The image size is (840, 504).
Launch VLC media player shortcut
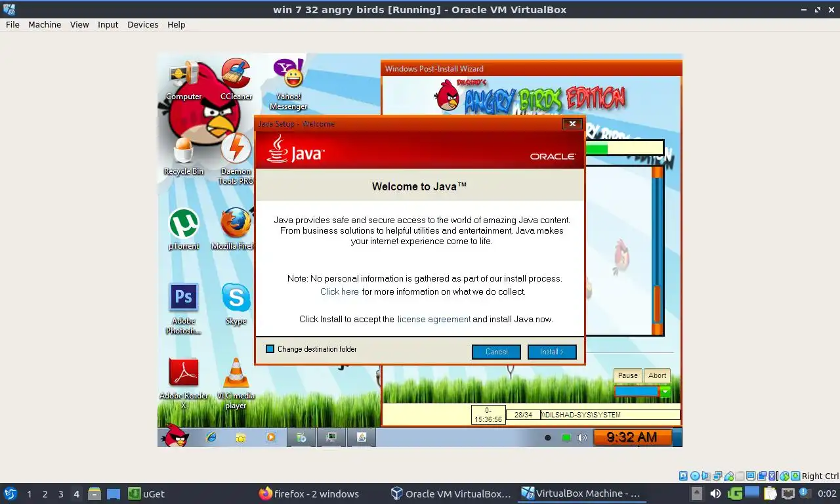pyautogui.click(x=236, y=383)
